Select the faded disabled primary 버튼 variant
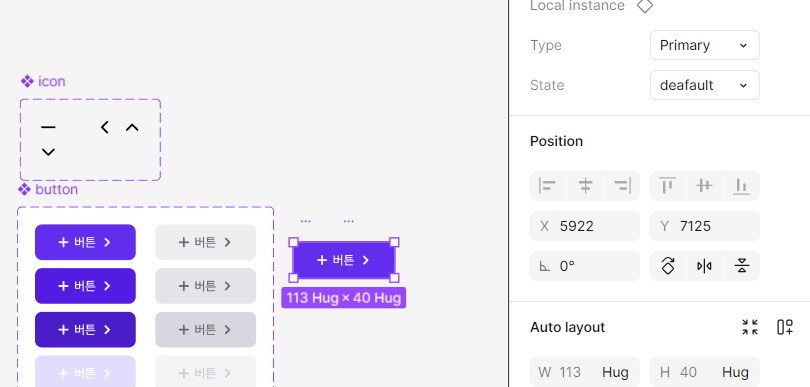This screenshot has height=387, width=810. (85, 372)
